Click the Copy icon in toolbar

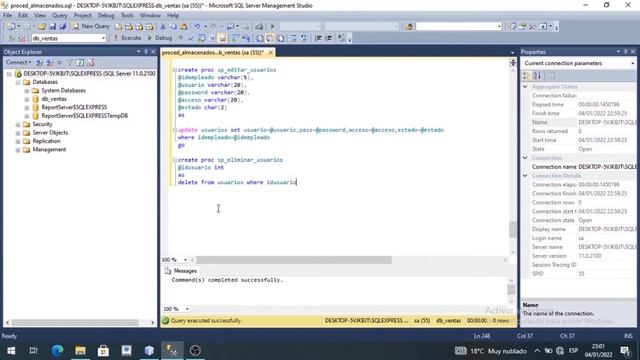coord(173,27)
